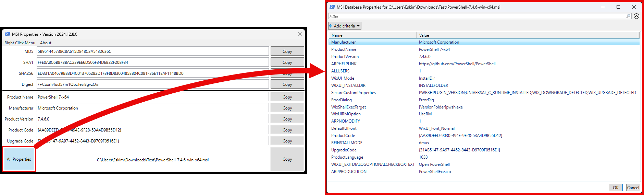Select the WIXUI_INSTALLDIR property row
Viewport: 644px width, 195px height.
484,85
